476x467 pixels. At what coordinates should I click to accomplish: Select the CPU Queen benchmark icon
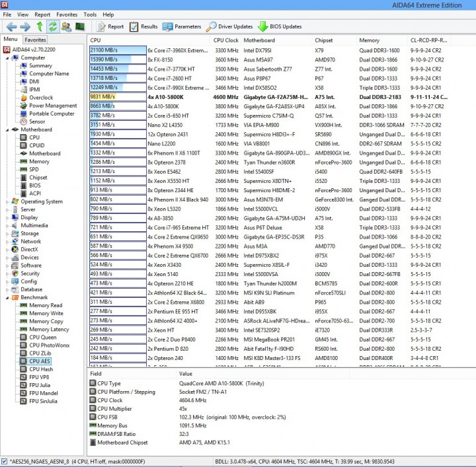24,338
